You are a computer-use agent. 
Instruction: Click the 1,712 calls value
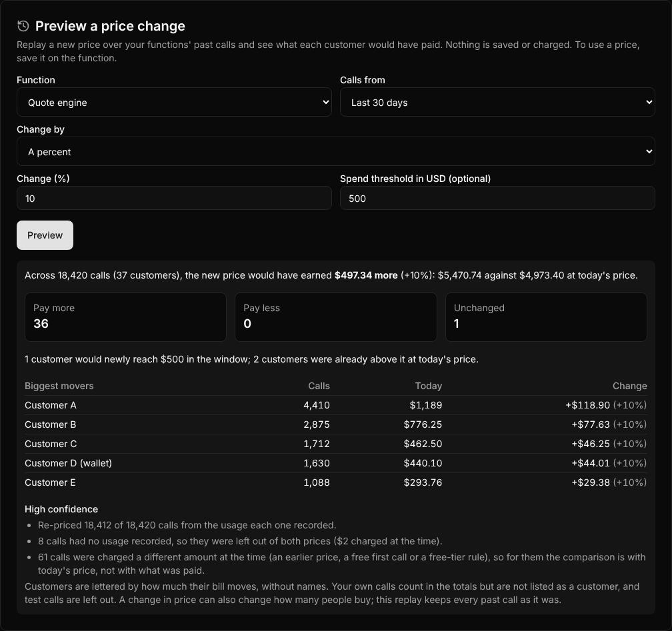coord(317,443)
